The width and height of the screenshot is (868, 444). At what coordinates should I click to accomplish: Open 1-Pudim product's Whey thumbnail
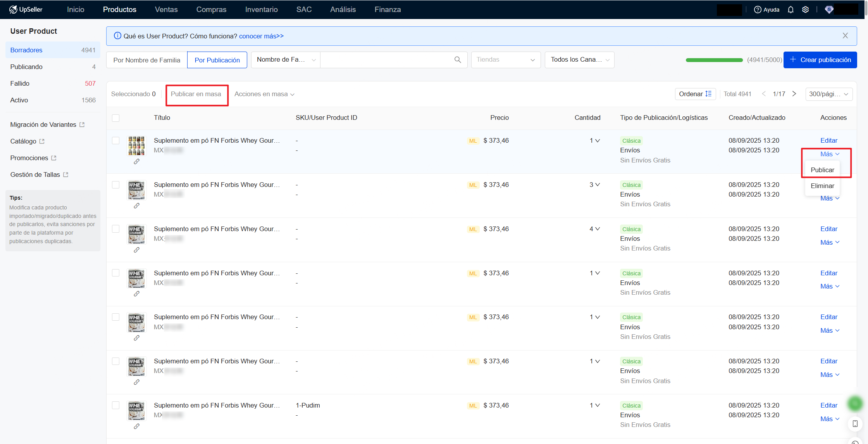pyautogui.click(x=136, y=411)
